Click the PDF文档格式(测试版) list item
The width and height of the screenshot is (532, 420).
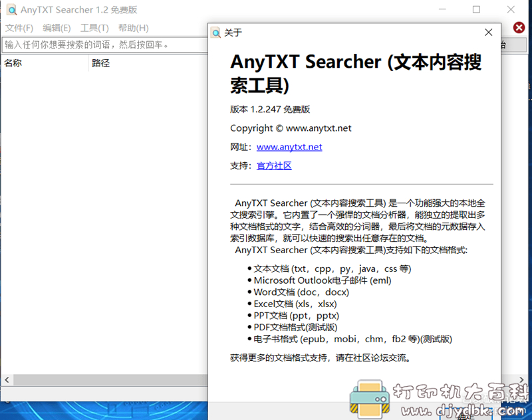coord(295,328)
